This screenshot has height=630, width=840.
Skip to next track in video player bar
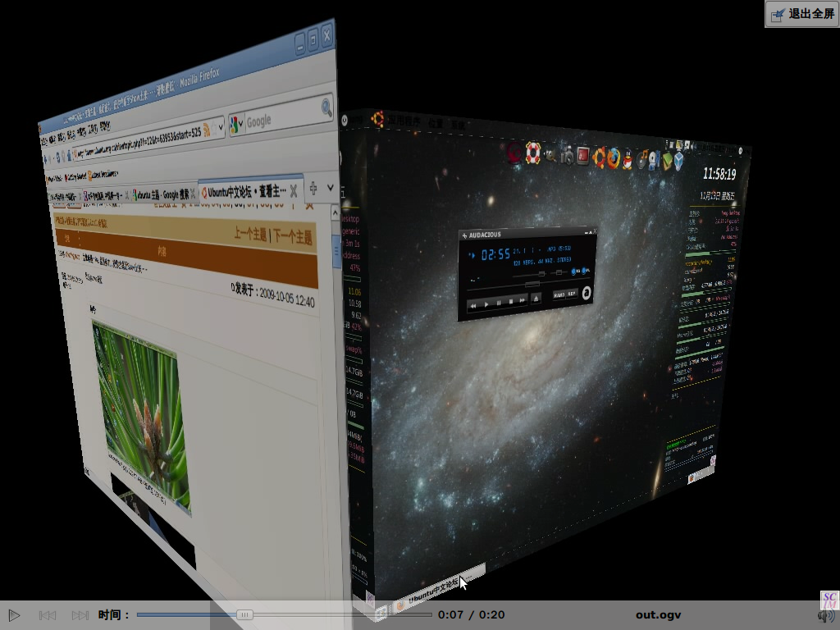click(80, 615)
